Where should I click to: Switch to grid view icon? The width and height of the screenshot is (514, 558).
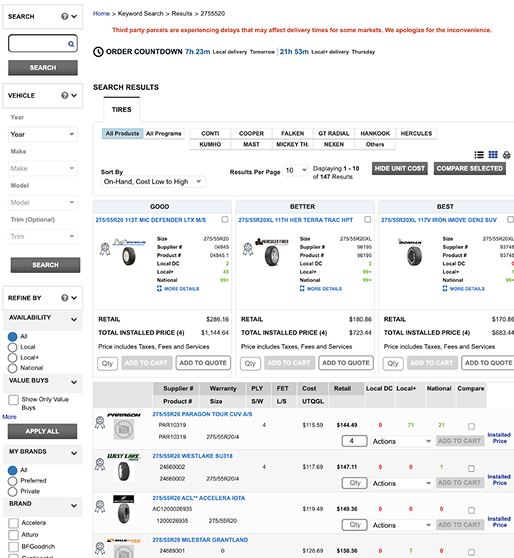(493, 154)
